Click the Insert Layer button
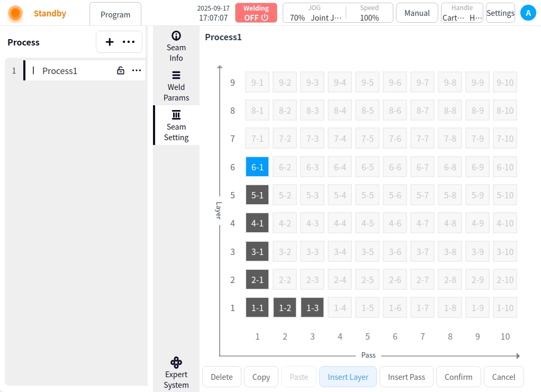The image size is (541, 392). (x=348, y=377)
